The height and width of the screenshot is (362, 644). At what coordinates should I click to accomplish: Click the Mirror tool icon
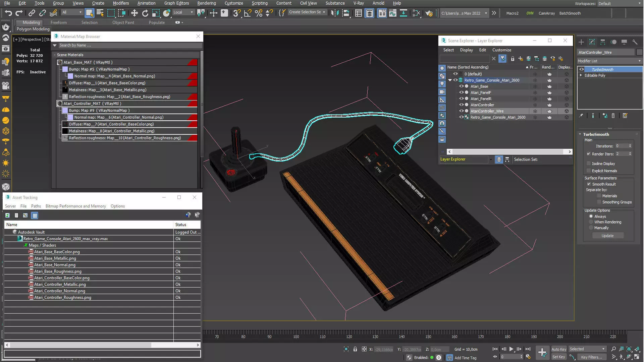coord(334,13)
